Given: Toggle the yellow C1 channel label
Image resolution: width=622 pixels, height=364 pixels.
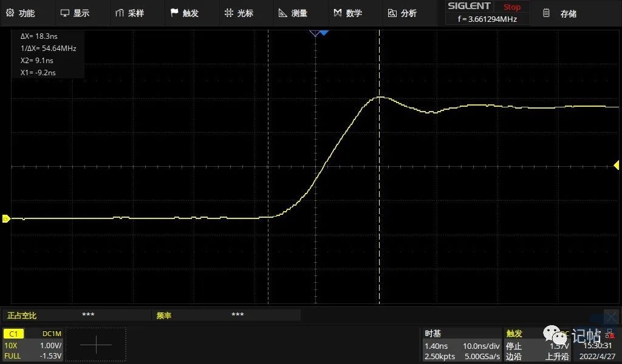Looking at the screenshot, I should pyautogui.click(x=13, y=334).
